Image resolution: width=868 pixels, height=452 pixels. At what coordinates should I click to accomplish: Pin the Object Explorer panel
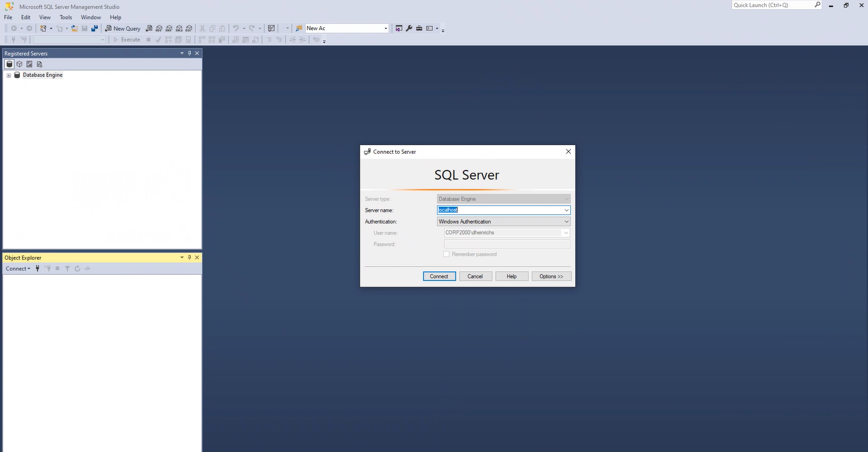[x=190, y=257]
